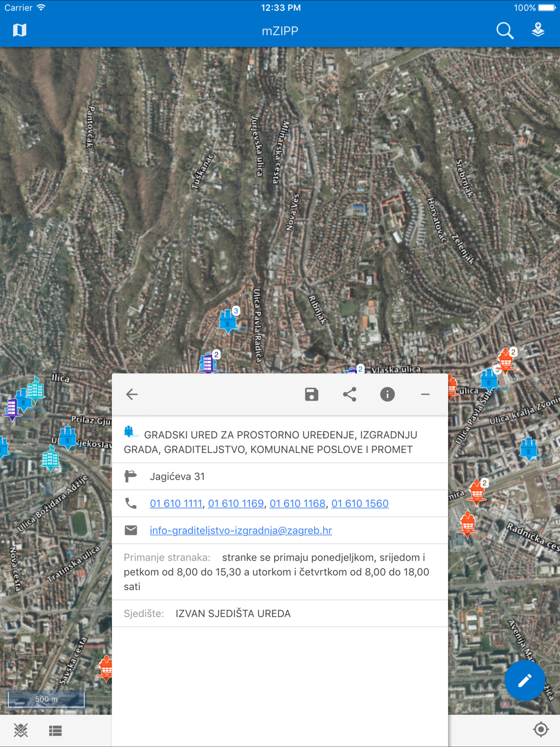This screenshot has height=747, width=560.
Task: Open the info icon in the panel
Action: [387, 394]
